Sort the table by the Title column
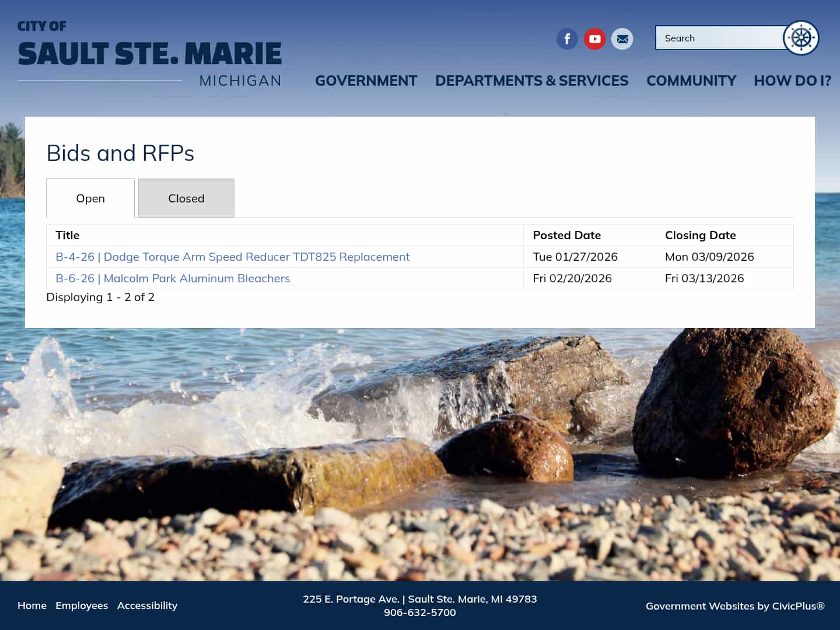This screenshot has height=630, width=840. pos(68,235)
